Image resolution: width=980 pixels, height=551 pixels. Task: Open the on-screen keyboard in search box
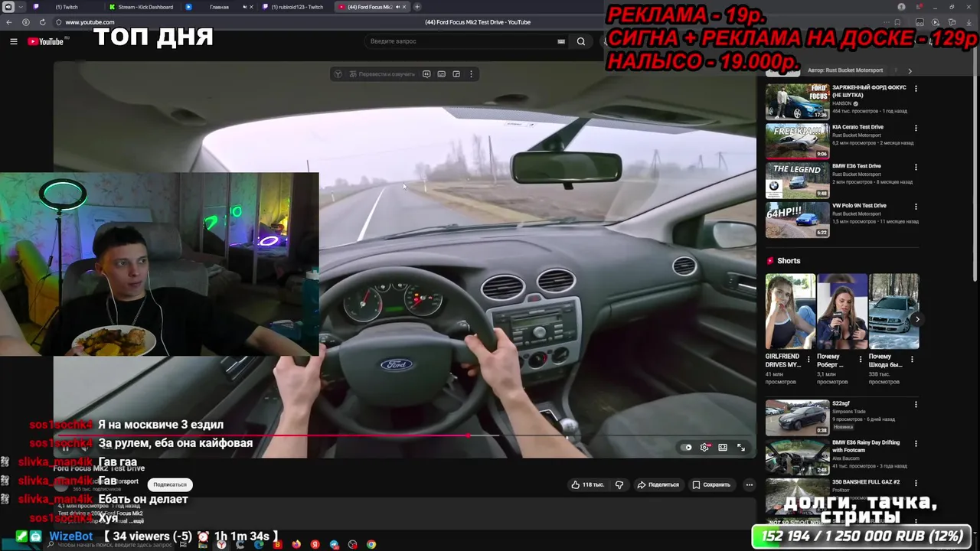click(561, 41)
